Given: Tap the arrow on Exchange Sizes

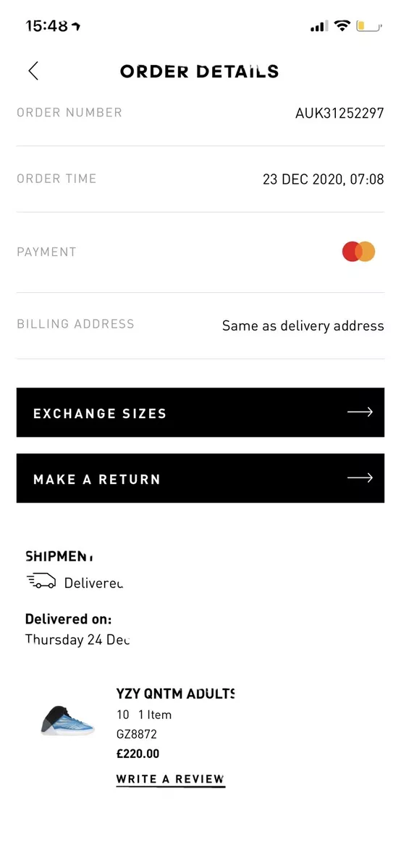Looking at the screenshot, I should point(360,412).
